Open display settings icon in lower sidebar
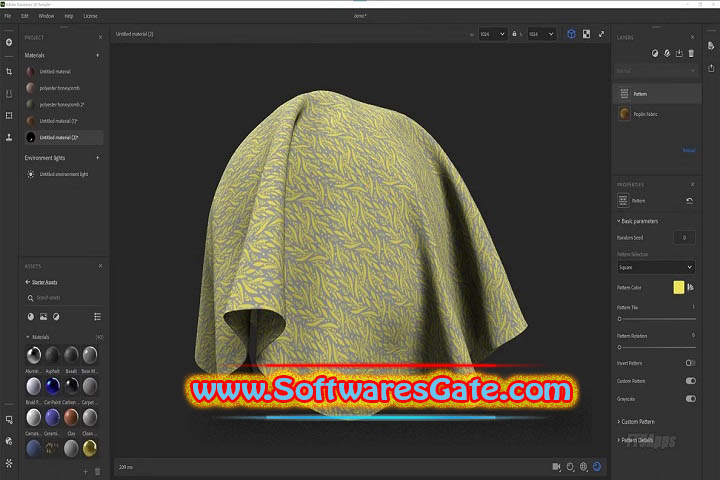 (9, 419)
